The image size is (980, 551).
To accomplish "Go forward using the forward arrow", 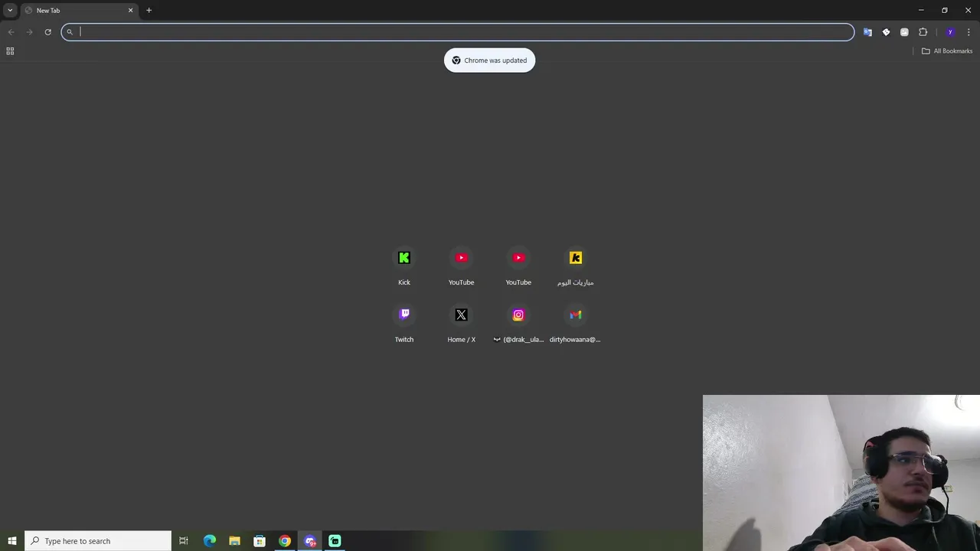I will click(29, 31).
